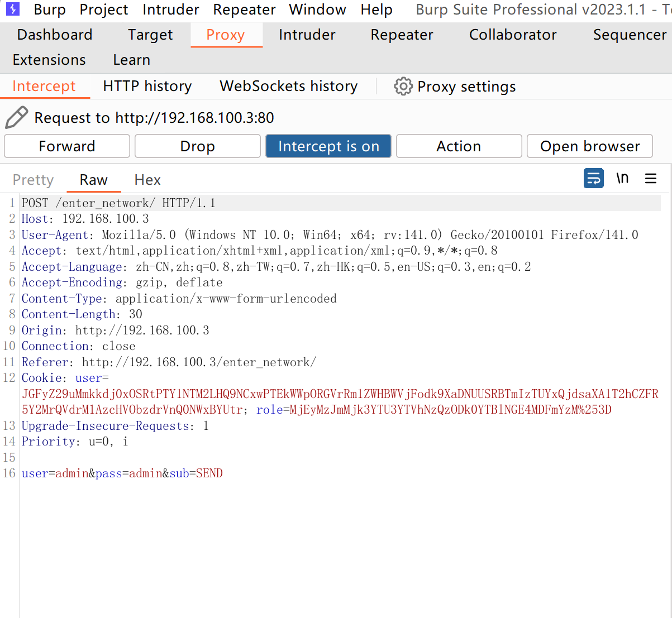Click the User-Agent header line
The image size is (672, 618).
330,235
